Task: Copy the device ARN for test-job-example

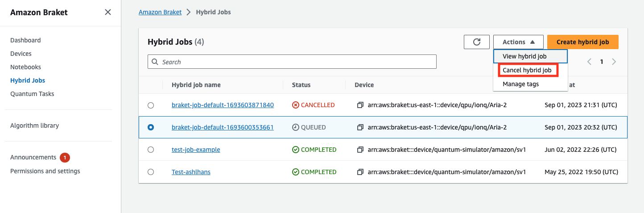Action: tap(360, 150)
